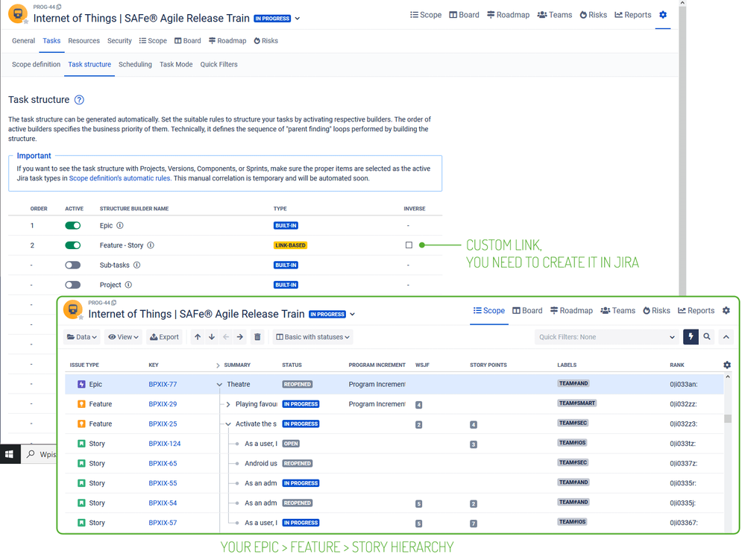
Task: Open issue BPXIX-124 link
Action: click(x=164, y=444)
